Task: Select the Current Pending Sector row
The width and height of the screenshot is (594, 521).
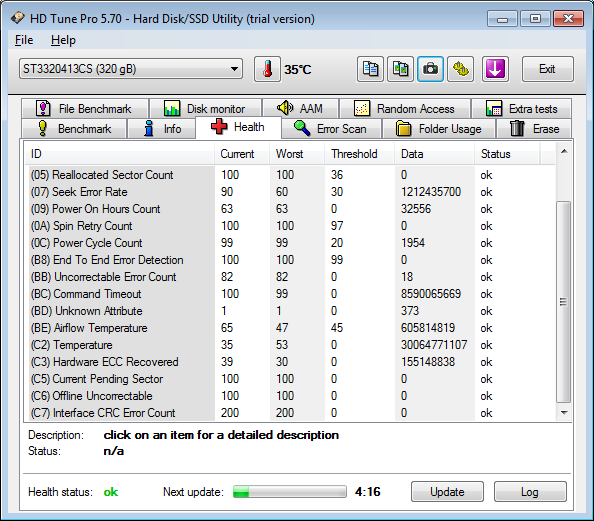Action: coord(290,379)
